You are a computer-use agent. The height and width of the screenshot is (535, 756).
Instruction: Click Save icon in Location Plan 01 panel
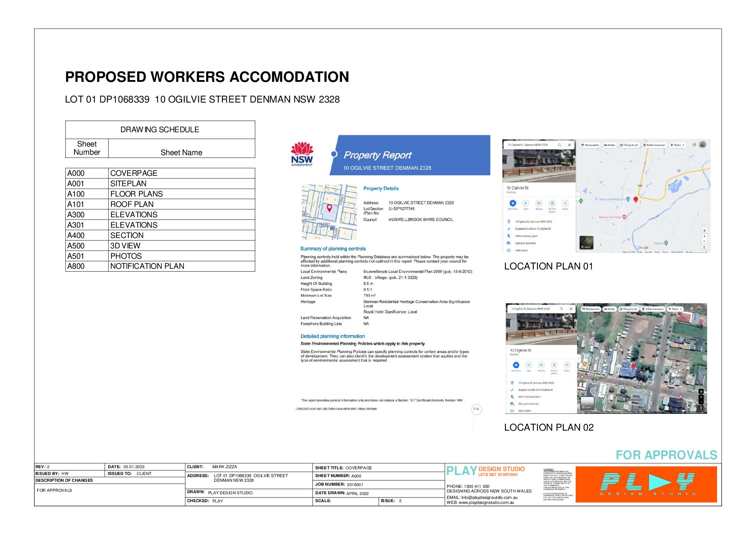click(526, 203)
